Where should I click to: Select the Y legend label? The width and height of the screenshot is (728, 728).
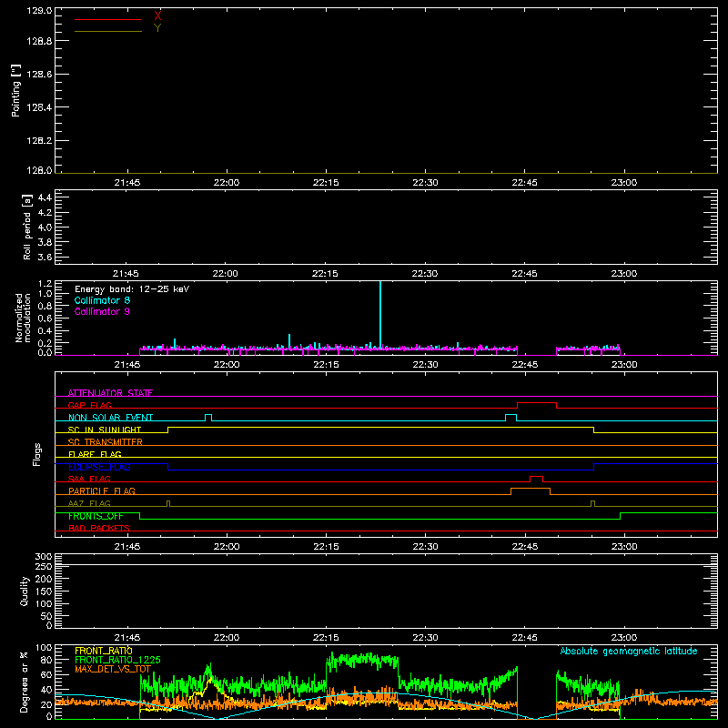[x=157, y=28]
